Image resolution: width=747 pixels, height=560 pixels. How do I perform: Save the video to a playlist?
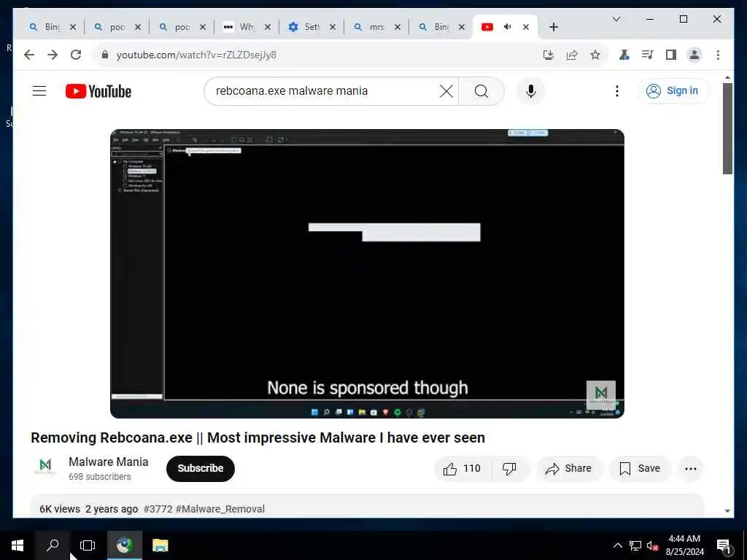pyautogui.click(x=640, y=469)
